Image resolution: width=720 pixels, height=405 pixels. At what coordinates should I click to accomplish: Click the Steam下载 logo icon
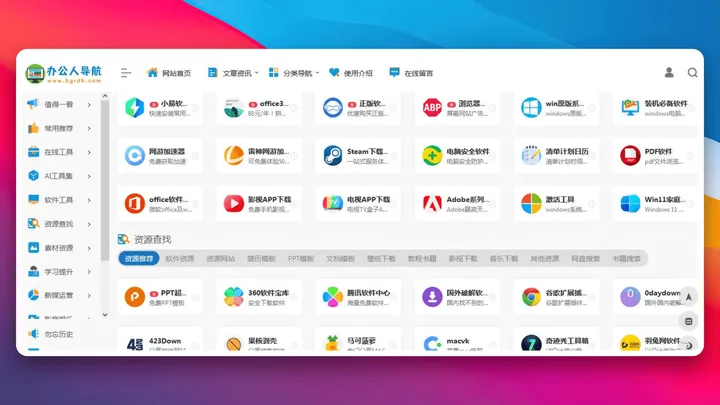pos(332,155)
